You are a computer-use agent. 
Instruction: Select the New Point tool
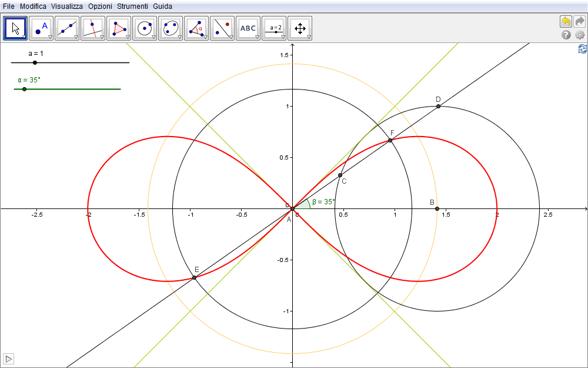click(41, 28)
